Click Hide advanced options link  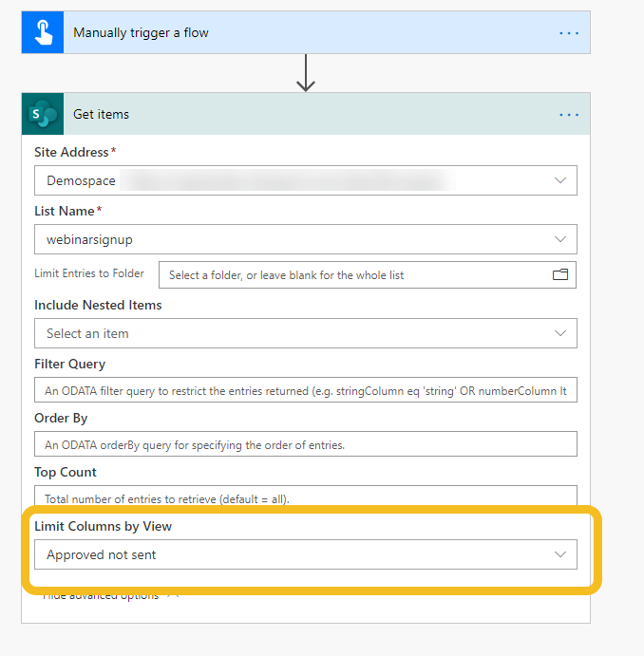tap(104, 596)
